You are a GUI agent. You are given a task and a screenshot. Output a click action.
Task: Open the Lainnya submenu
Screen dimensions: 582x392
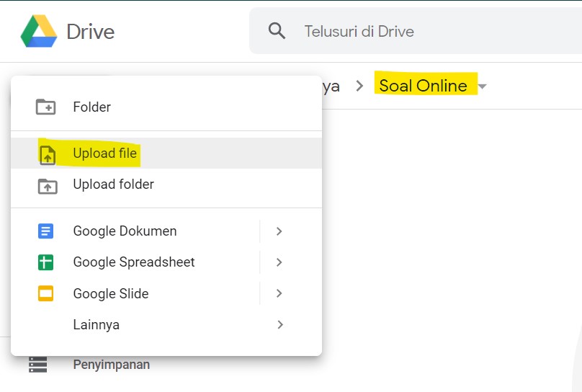point(166,324)
